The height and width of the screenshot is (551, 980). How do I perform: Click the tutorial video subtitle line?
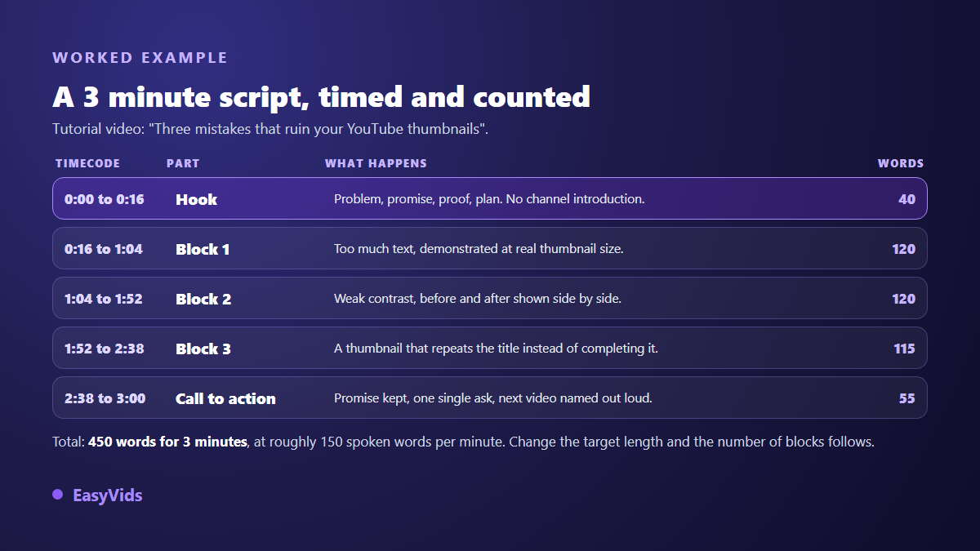pyautogui.click(x=270, y=129)
